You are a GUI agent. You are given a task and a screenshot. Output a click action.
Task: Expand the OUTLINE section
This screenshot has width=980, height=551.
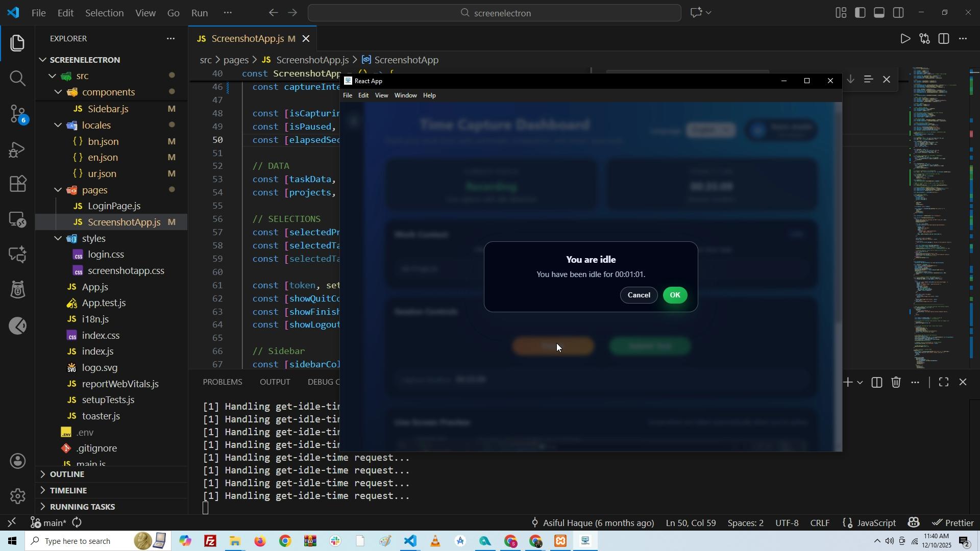(67, 474)
